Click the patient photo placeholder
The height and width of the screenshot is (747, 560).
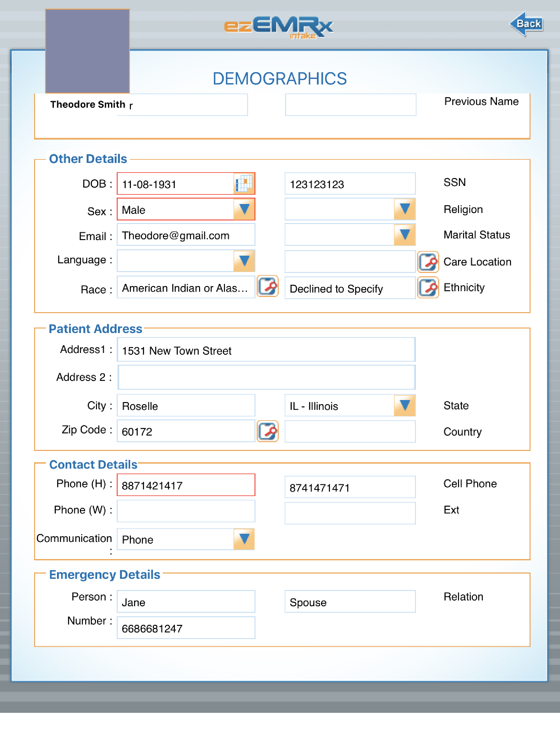(87, 51)
